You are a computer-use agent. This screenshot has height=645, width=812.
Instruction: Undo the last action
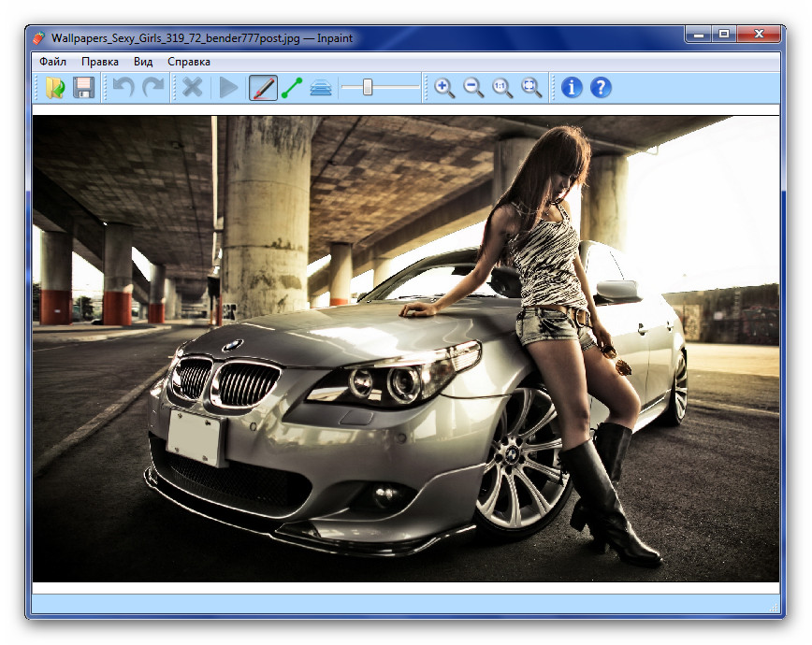tap(123, 88)
